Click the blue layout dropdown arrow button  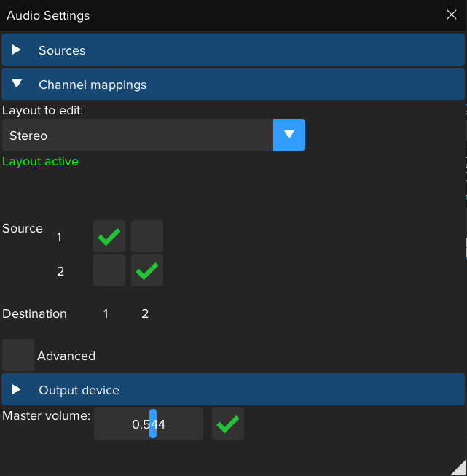pos(289,135)
